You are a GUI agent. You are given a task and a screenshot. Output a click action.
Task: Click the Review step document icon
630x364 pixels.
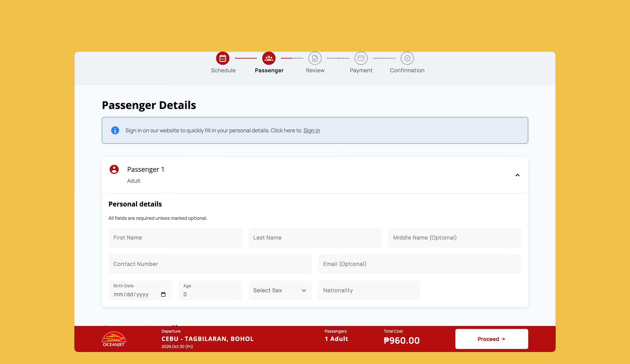coord(315,58)
